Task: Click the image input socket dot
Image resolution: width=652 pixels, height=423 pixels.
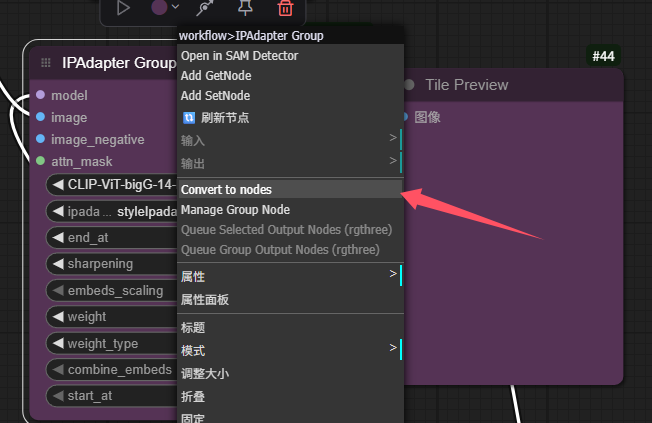Action: click(40, 117)
